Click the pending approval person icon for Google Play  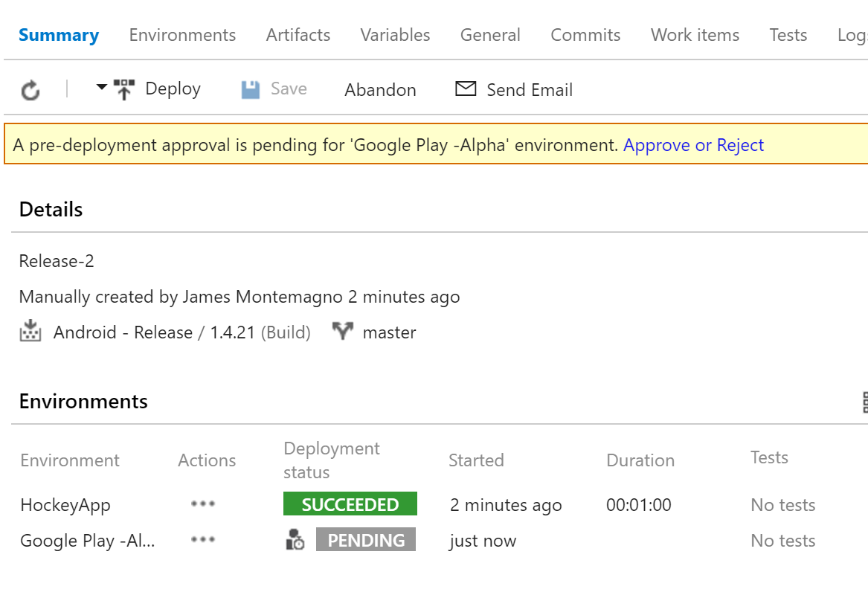pyautogui.click(x=295, y=539)
